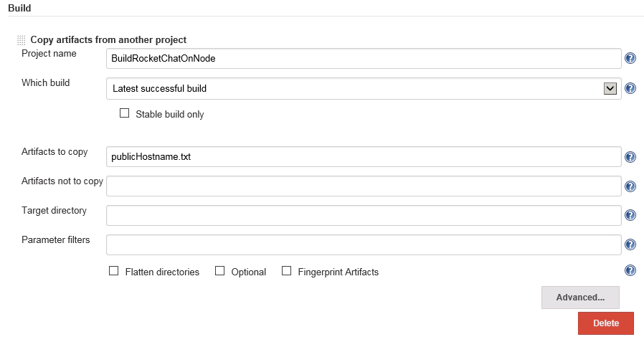Show help for Artifacts to copy
Image resolution: width=644 pixels, height=347 pixels.
(x=630, y=157)
